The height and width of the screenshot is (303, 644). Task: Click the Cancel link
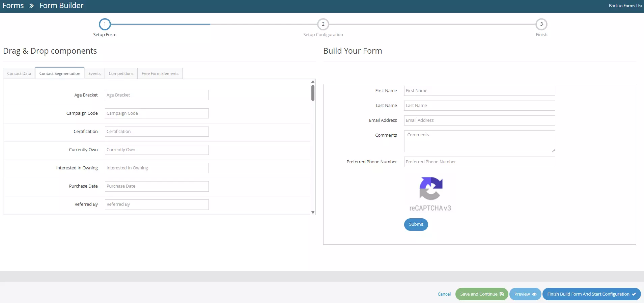coord(444,294)
